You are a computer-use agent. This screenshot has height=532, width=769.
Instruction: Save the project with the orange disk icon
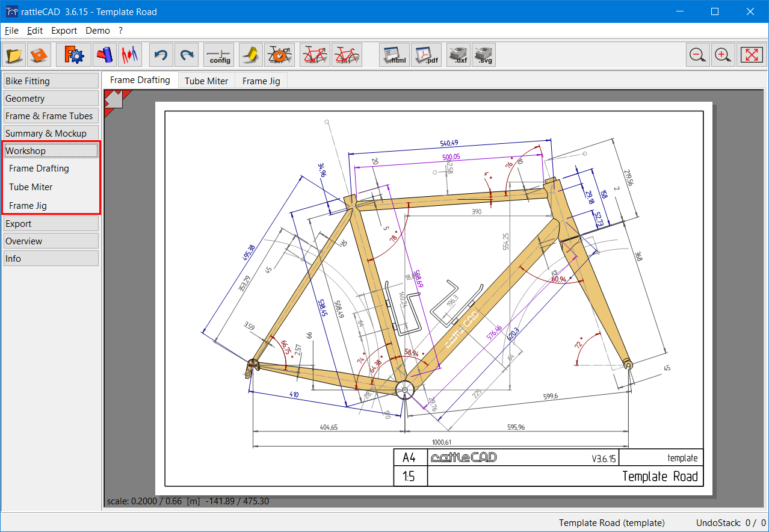coord(39,55)
